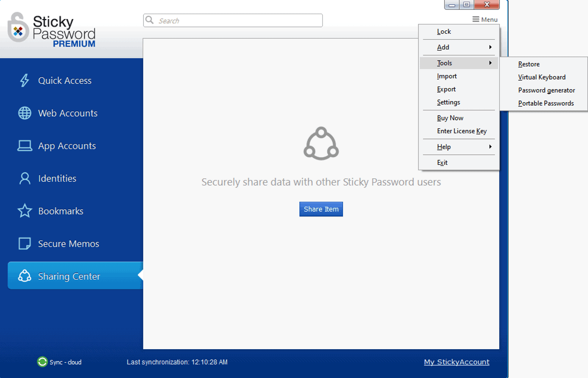Focus the Search input field
Viewport: 588px width, 378px height.
pyautogui.click(x=233, y=21)
